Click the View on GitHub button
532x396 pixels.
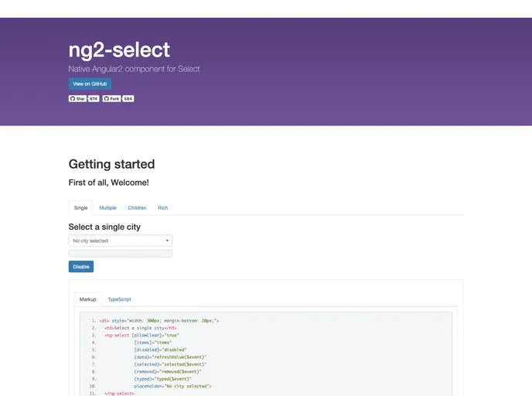point(90,84)
